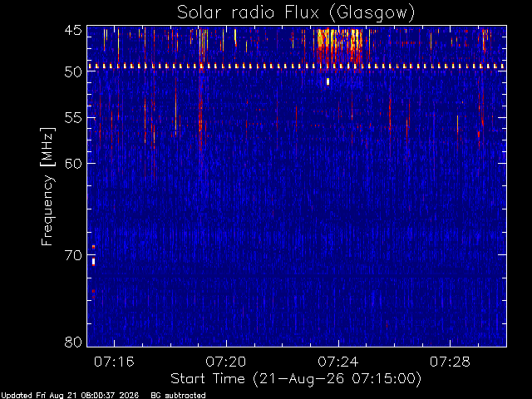Click the 45 MHz frequency label
Viewport: 532px width, 399px height.
[x=73, y=31]
